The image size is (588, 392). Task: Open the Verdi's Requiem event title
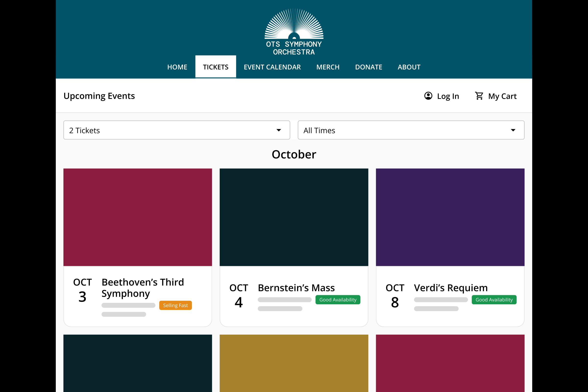(451, 288)
